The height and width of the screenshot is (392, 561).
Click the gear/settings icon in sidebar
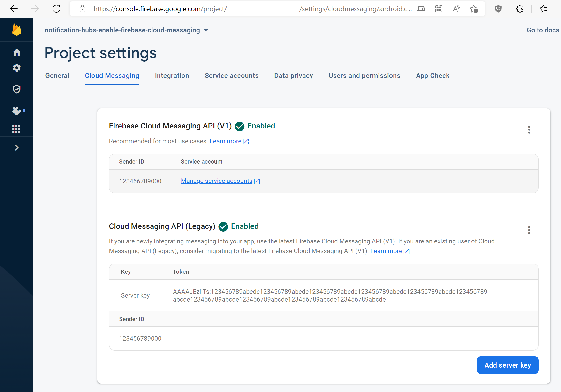[17, 68]
